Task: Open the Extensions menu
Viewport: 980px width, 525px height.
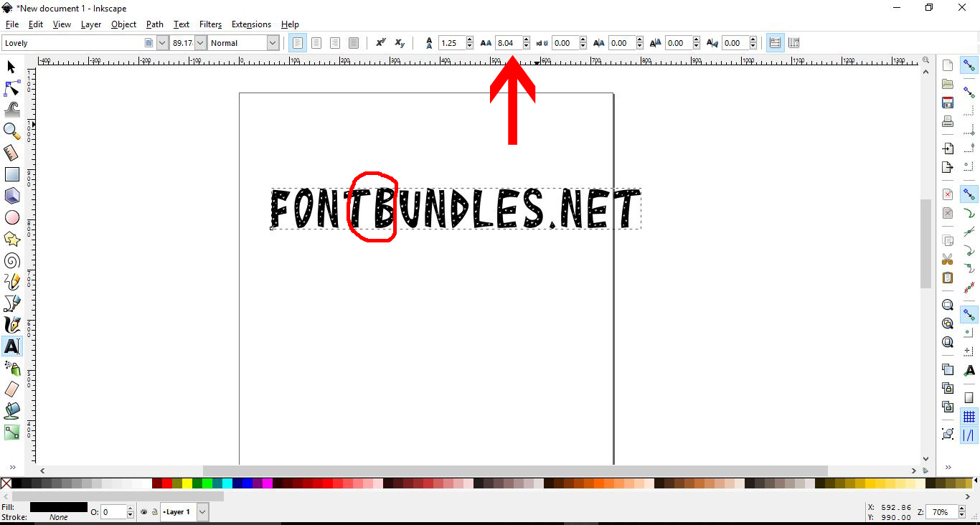Action: tap(251, 24)
